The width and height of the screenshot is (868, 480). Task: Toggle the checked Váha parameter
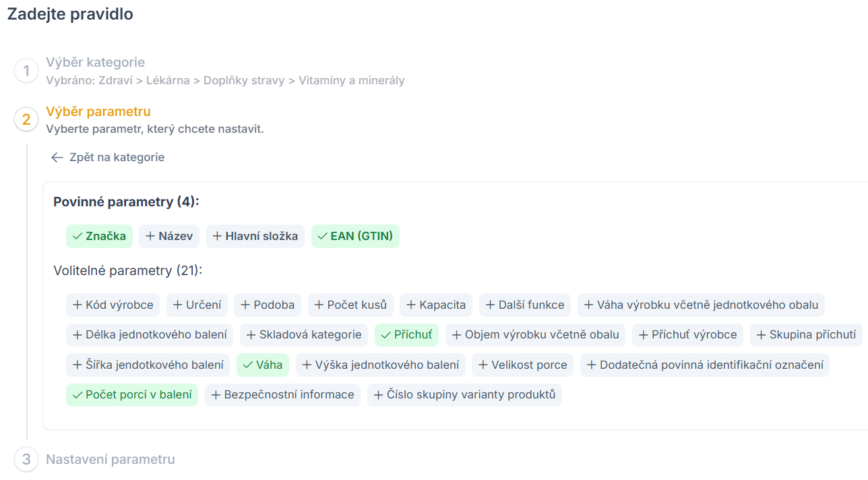262,365
